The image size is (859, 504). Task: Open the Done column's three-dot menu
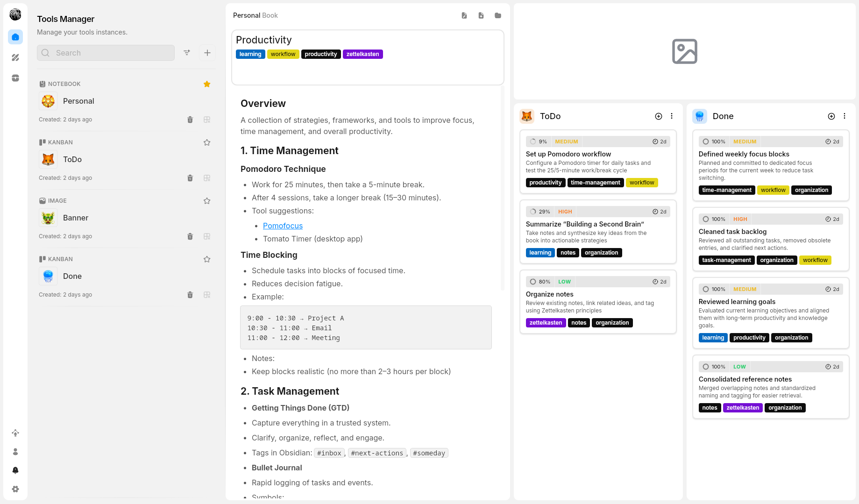pos(845,116)
